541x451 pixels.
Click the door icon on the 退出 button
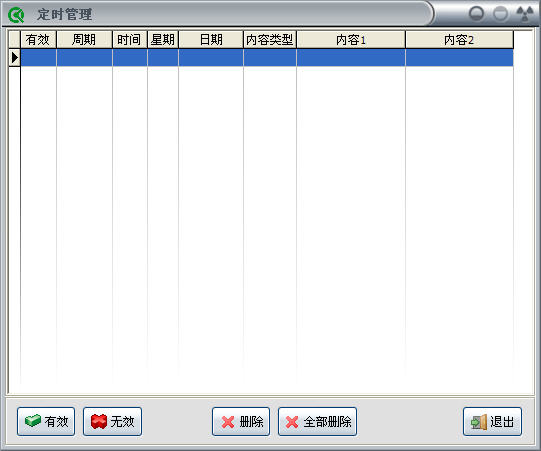[x=479, y=422]
